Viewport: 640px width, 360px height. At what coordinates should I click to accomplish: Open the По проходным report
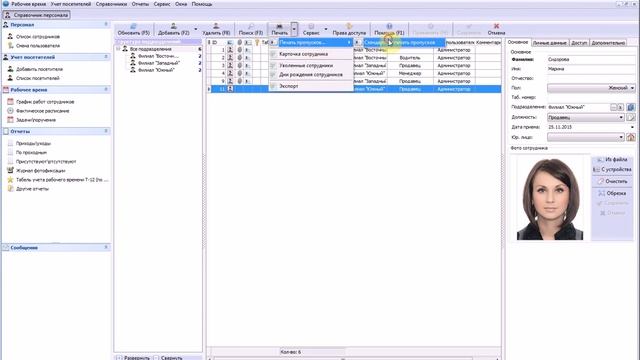pyautogui.click(x=31, y=152)
